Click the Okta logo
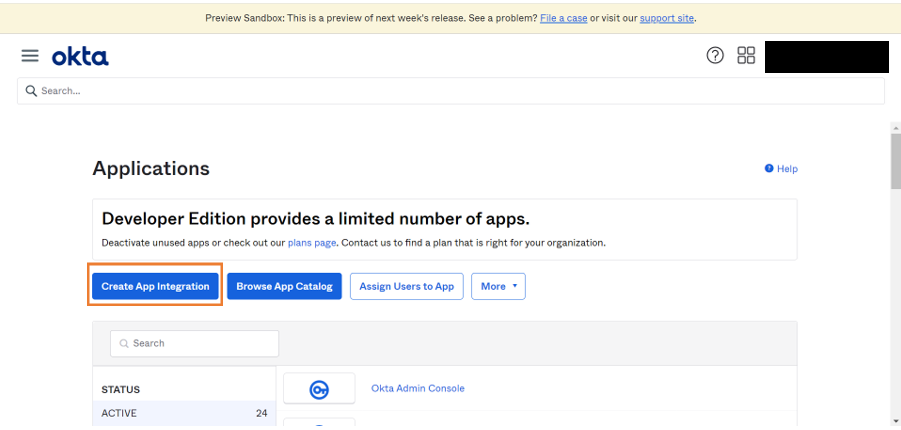Viewport: 901px width, 430px height. [x=80, y=57]
